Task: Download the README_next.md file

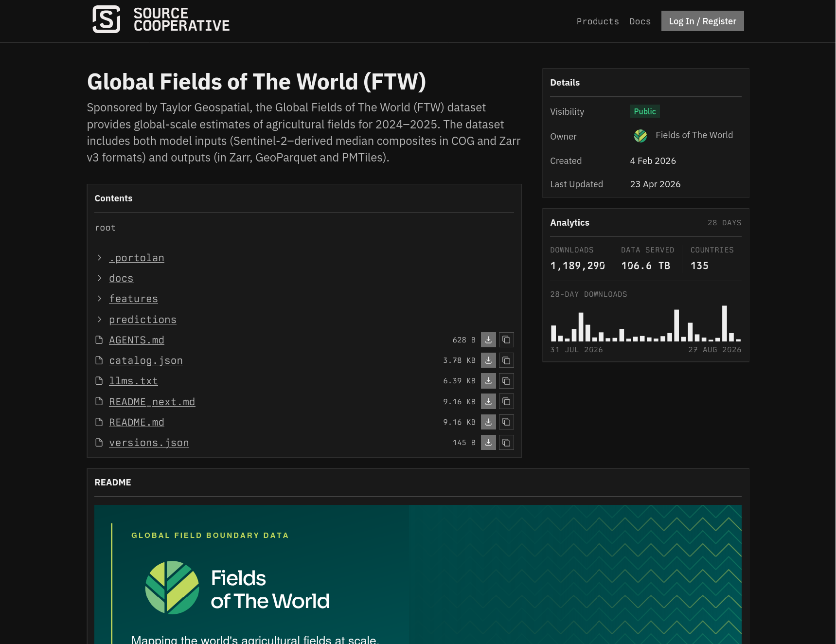Action: coord(488,402)
